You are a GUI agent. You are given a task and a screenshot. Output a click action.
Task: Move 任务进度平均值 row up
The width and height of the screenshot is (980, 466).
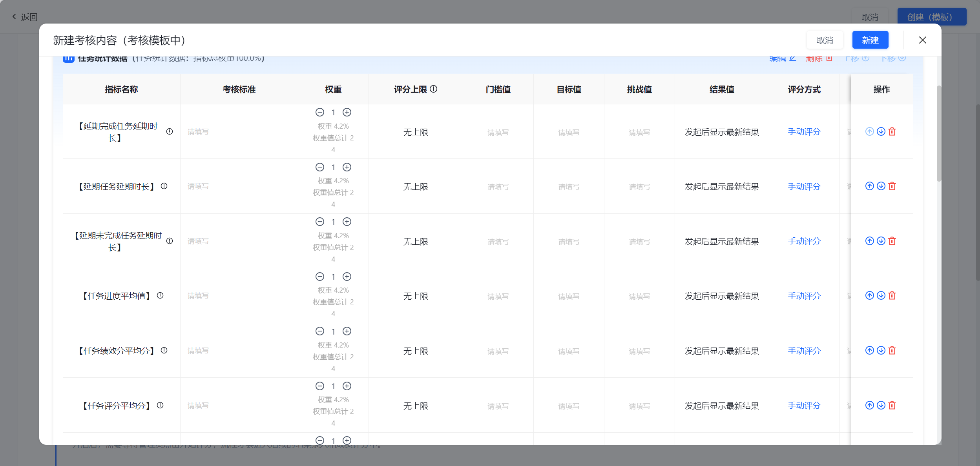click(x=870, y=296)
